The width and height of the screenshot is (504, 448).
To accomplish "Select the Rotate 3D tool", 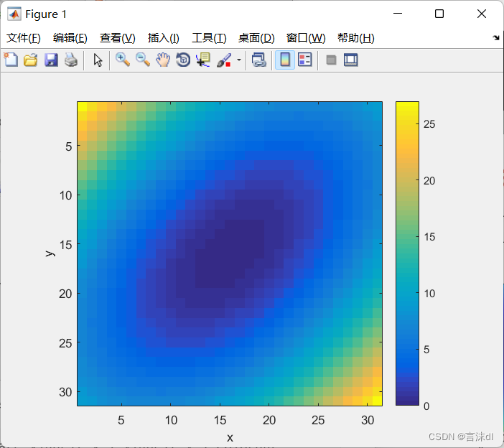I will click(x=183, y=60).
